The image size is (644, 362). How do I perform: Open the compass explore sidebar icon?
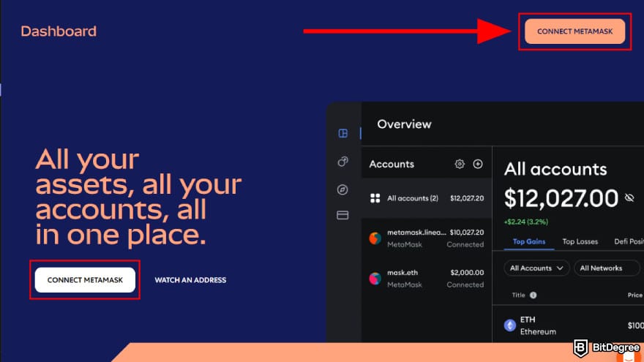pyautogui.click(x=342, y=189)
